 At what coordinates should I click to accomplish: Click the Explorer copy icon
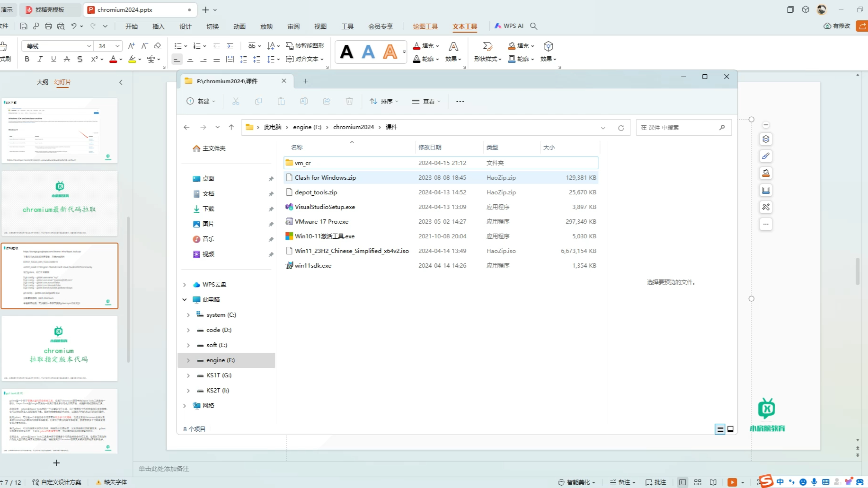258,101
